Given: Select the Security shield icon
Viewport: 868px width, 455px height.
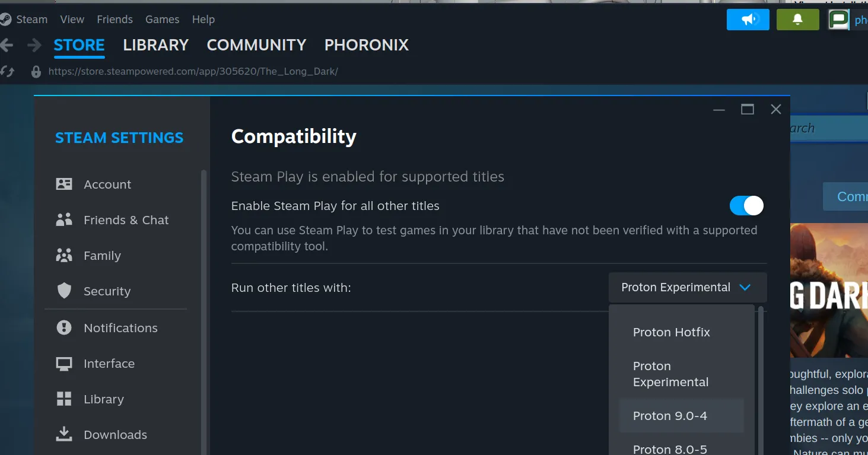Looking at the screenshot, I should [x=64, y=291].
